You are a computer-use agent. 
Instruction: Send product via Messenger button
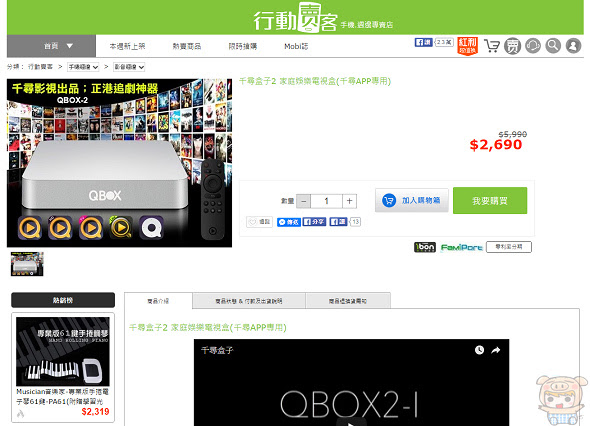click(289, 222)
